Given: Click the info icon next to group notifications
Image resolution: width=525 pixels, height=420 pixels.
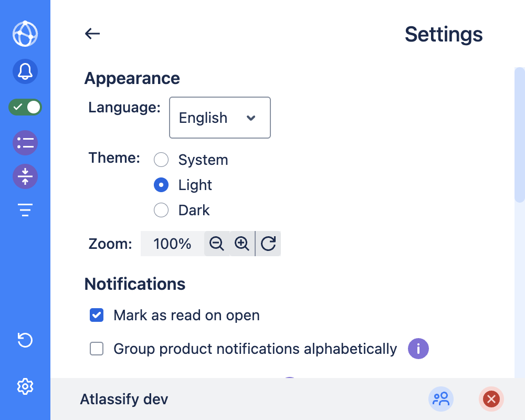Looking at the screenshot, I should pos(418,349).
